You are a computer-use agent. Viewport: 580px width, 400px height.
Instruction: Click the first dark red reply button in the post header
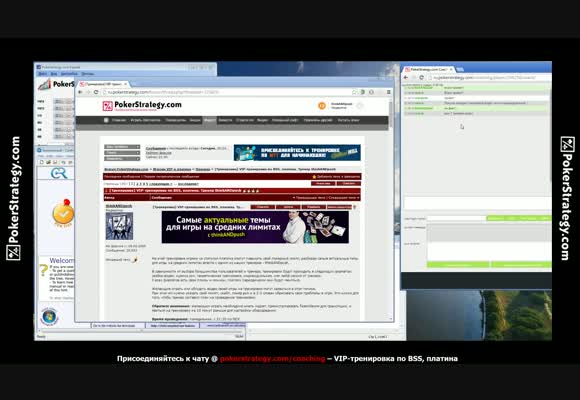pyautogui.click(x=263, y=207)
